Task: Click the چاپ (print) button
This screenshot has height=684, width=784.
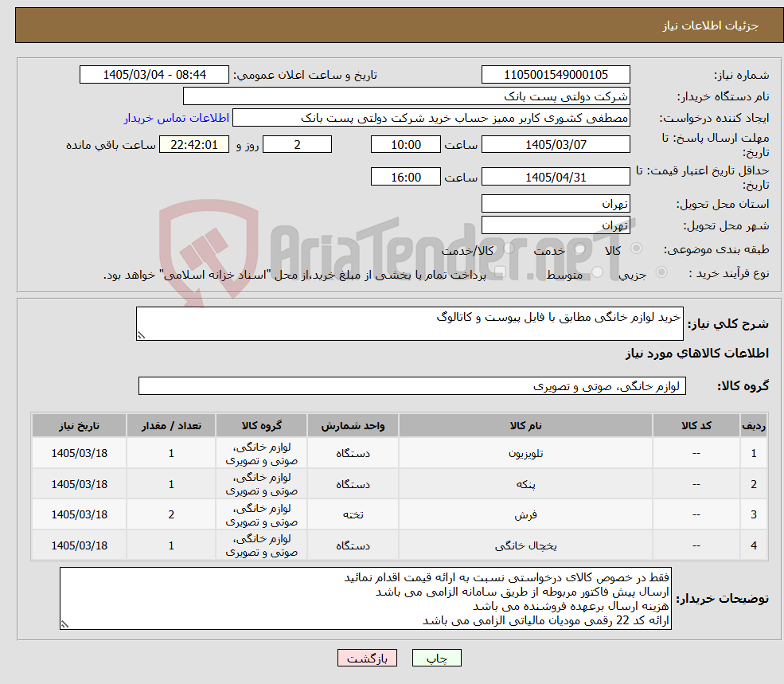Action: pos(436,658)
